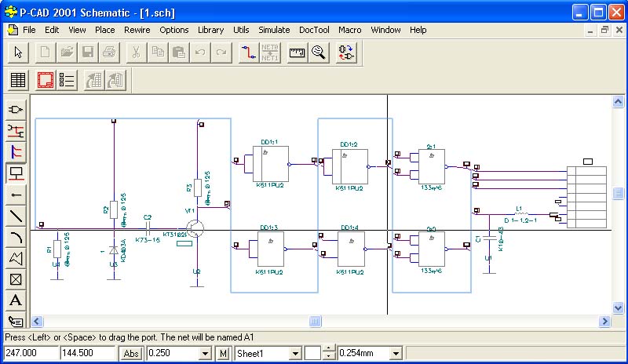Screen dimensions: 628x364
Task: Open the DocTool menu
Action: coord(314,30)
